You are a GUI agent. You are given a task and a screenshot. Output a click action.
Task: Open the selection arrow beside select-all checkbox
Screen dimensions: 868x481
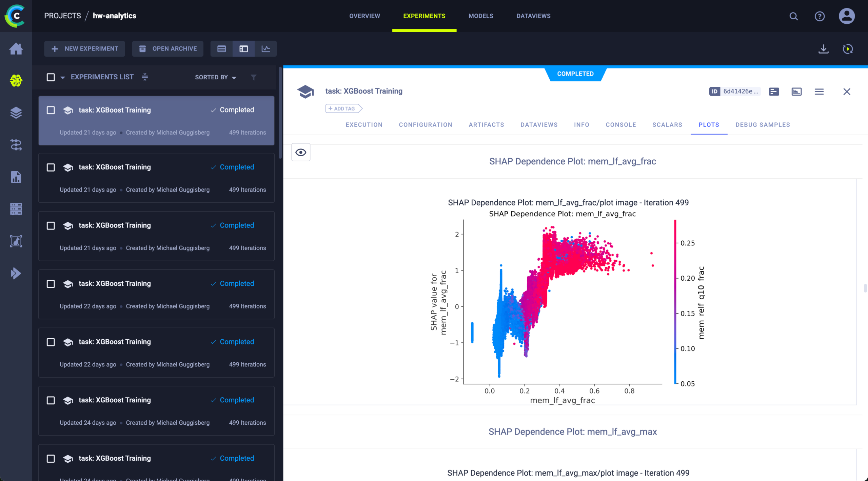[x=63, y=78]
